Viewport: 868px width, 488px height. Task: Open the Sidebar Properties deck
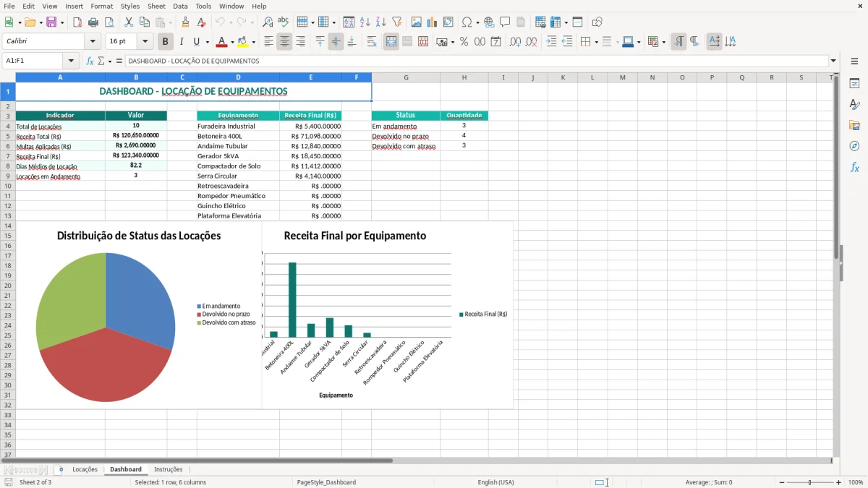click(x=854, y=84)
